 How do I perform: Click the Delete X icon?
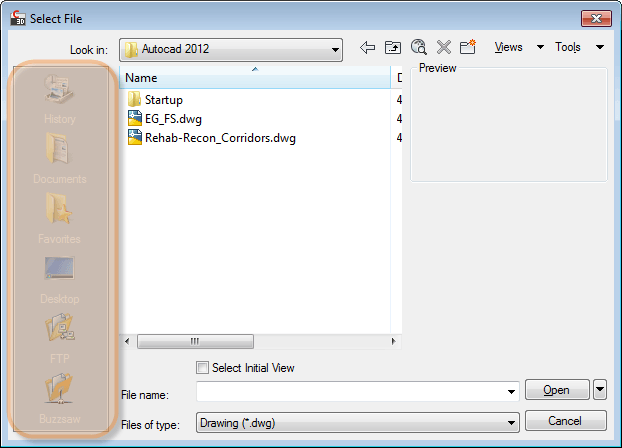pyautogui.click(x=443, y=47)
